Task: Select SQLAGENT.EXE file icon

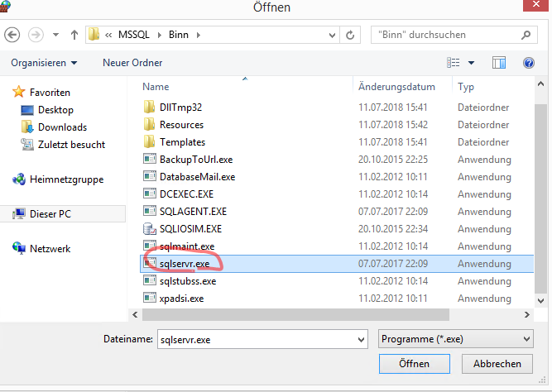Action: (150, 211)
